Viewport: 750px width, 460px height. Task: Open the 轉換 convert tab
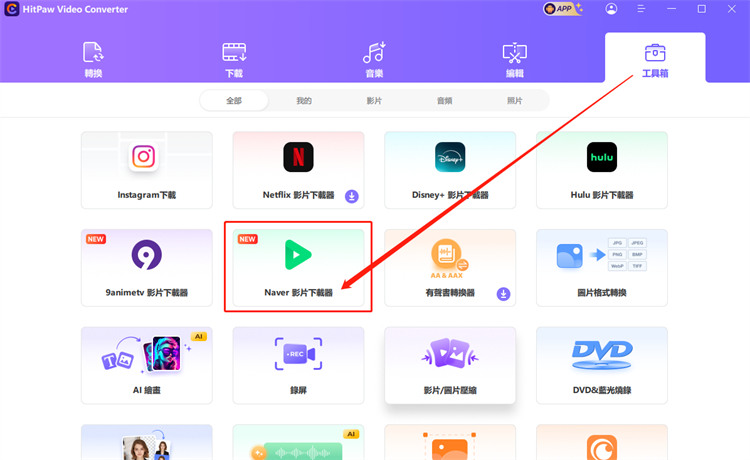(93, 59)
